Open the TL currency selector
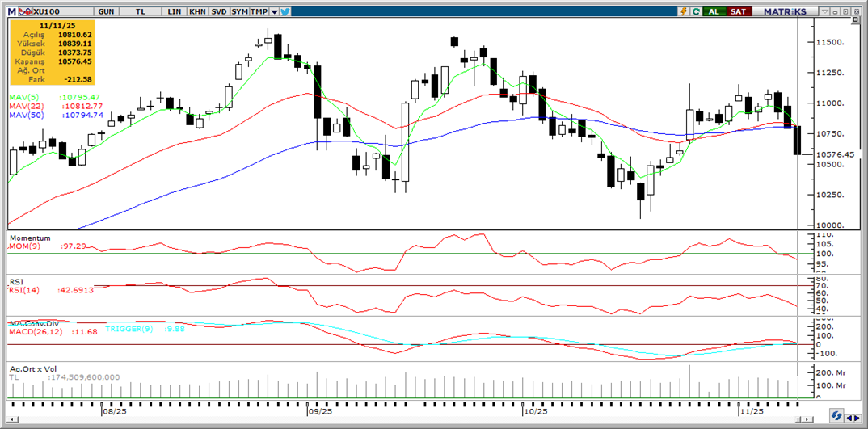The width and height of the screenshot is (868, 429). click(140, 12)
